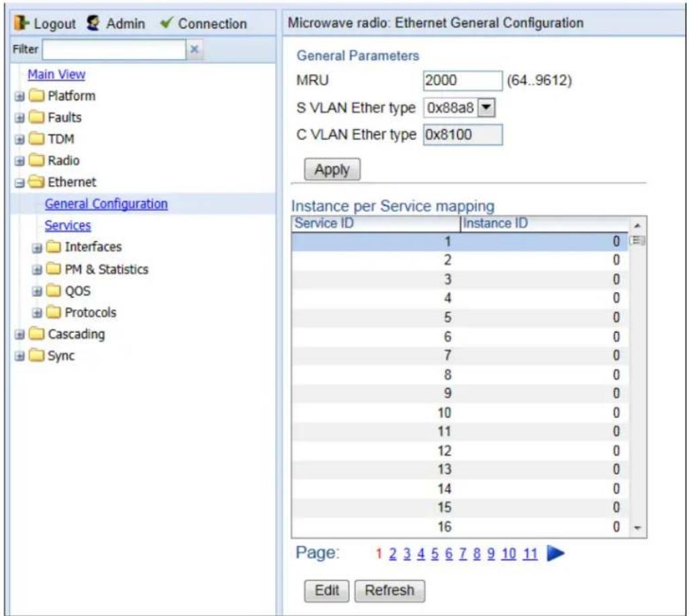Select the Cascading tree item label
Viewport: 689px width, 616px height.
point(77,334)
